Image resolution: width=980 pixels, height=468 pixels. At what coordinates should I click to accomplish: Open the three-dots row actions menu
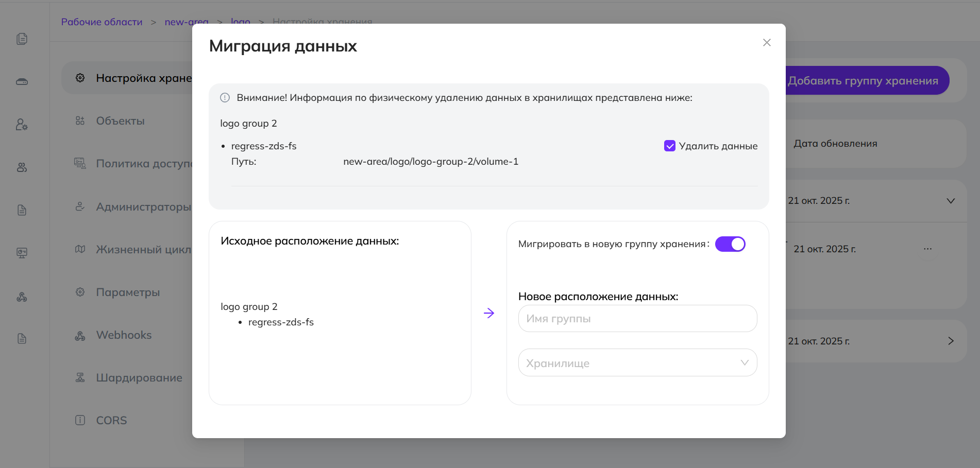pos(927,249)
